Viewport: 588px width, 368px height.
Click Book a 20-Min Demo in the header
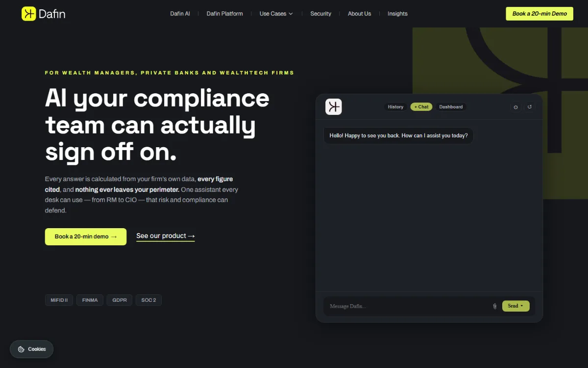539,14
